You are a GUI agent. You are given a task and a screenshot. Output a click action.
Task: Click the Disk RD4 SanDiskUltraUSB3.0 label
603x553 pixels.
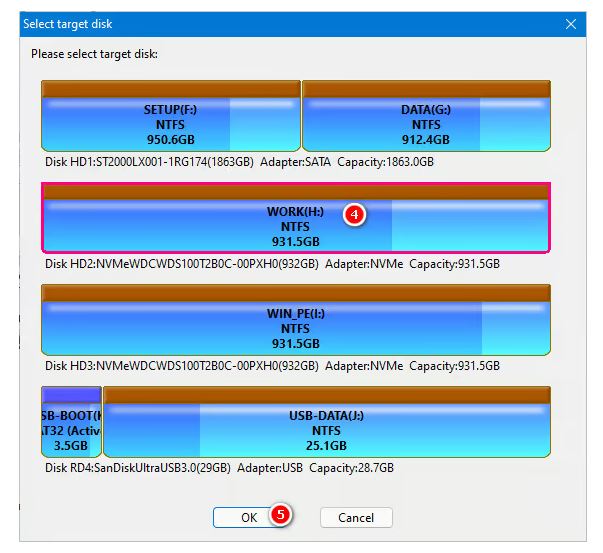click(x=138, y=468)
